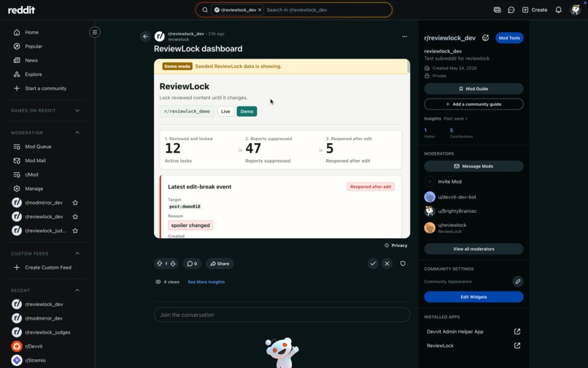588x368 pixels.
Task: Edit Community Appearance pencil icon
Action: click(x=517, y=281)
